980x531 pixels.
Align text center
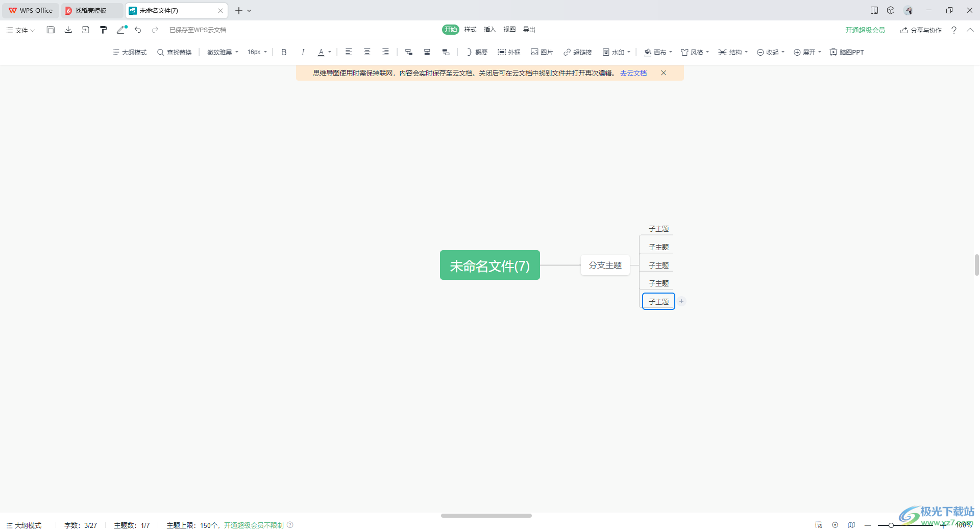367,52
